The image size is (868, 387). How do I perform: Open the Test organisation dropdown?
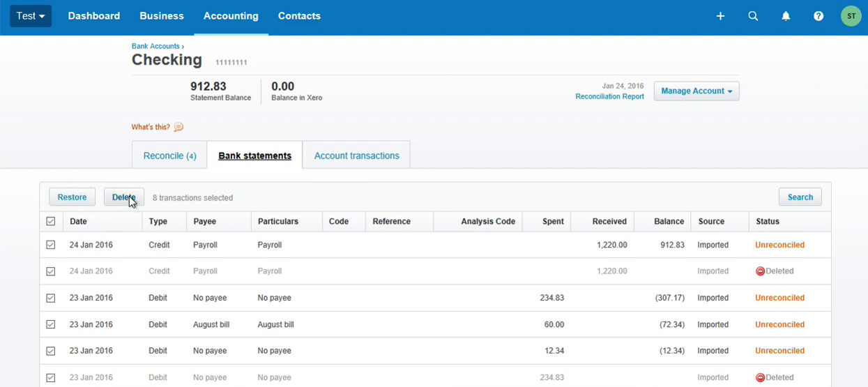tap(31, 16)
